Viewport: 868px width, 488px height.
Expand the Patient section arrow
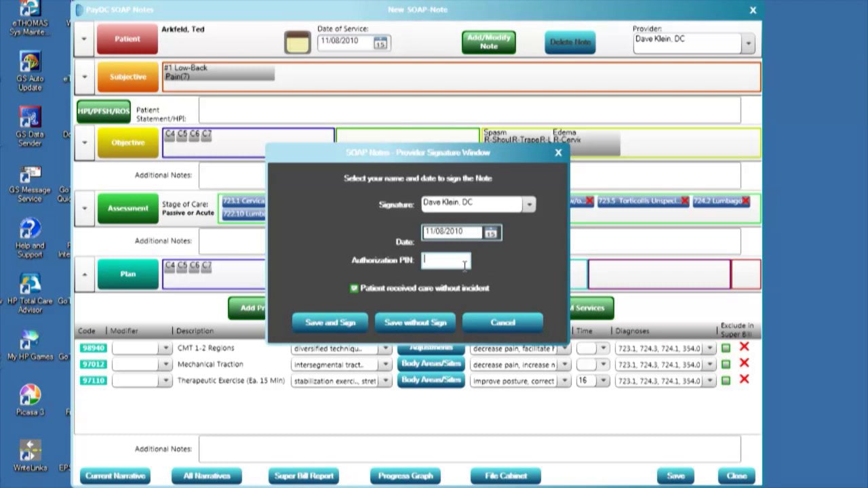point(84,39)
